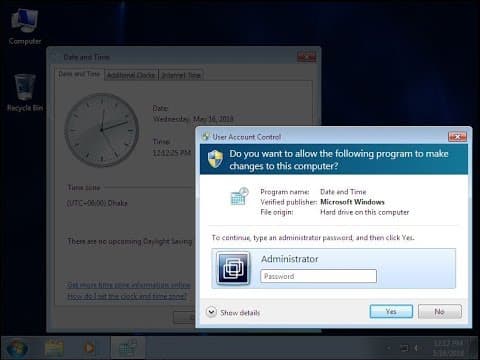
Task: Click the Program name value 'Date and Time'
Action: tap(343, 192)
